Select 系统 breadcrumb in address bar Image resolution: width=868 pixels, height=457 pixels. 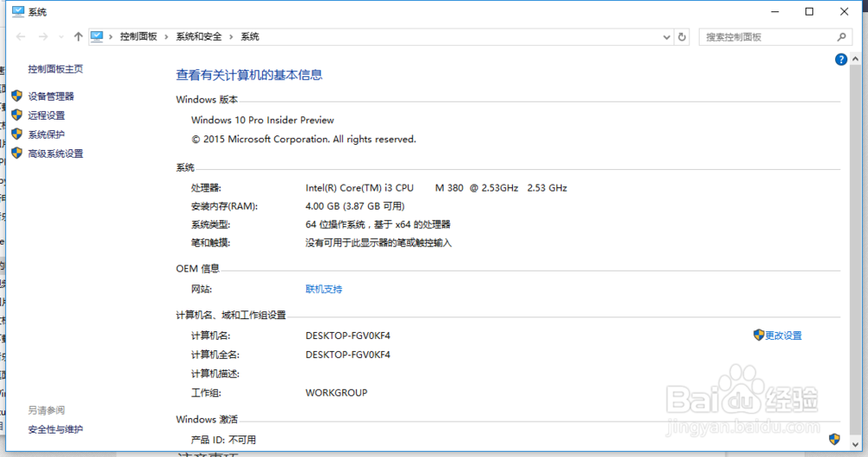tap(250, 36)
